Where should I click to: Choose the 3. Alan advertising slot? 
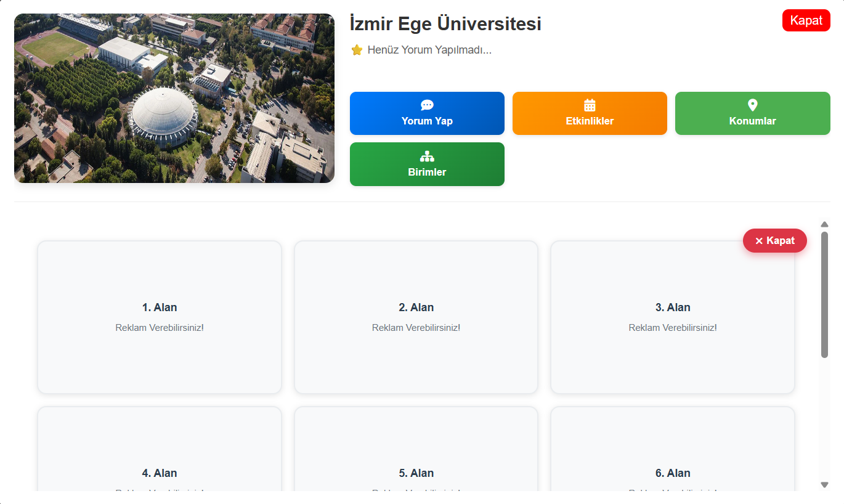coord(672,317)
